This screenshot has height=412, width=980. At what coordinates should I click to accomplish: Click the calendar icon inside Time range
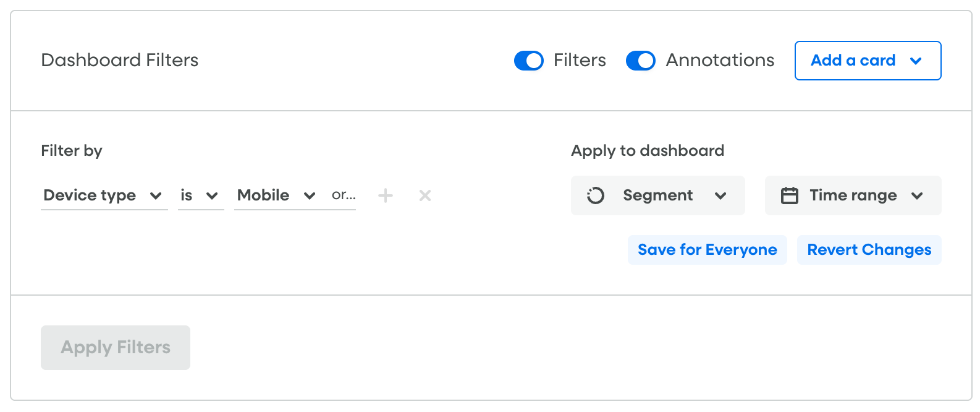point(791,195)
